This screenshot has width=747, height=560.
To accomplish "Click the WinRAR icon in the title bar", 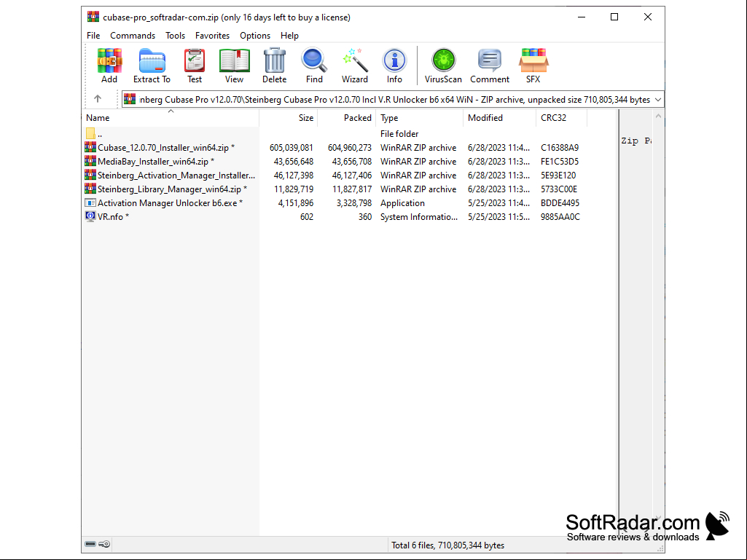I will (93, 17).
